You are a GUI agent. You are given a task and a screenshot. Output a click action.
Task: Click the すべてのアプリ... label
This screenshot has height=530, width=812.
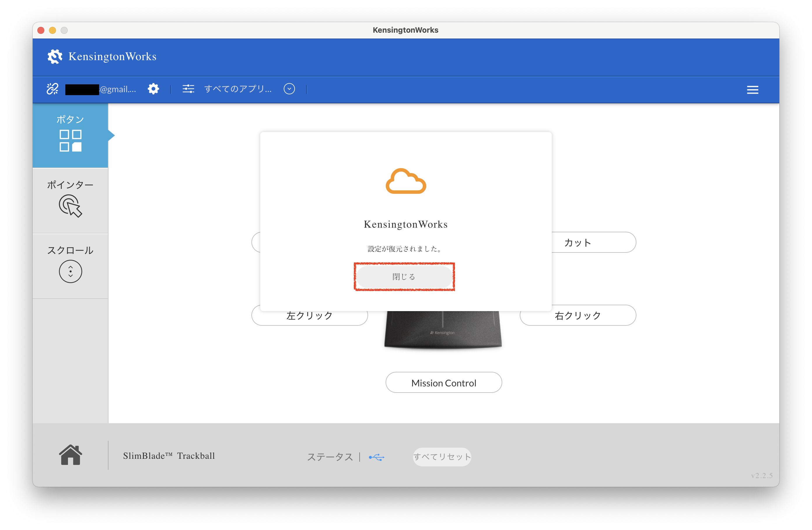coord(238,89)
